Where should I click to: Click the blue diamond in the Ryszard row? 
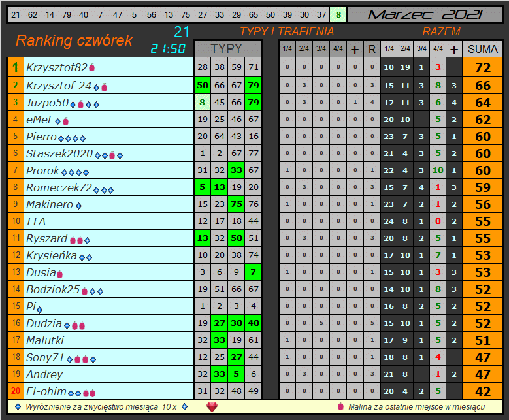pos(87,240)
